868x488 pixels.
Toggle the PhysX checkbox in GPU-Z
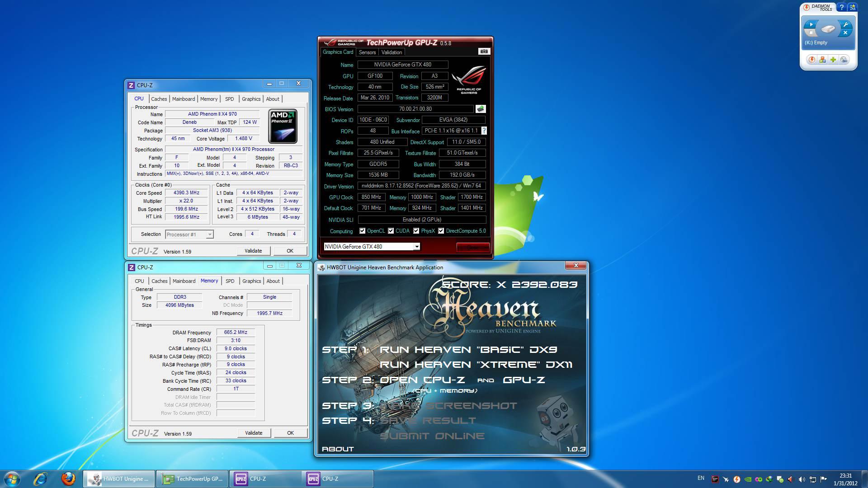[x=416, y=231]
